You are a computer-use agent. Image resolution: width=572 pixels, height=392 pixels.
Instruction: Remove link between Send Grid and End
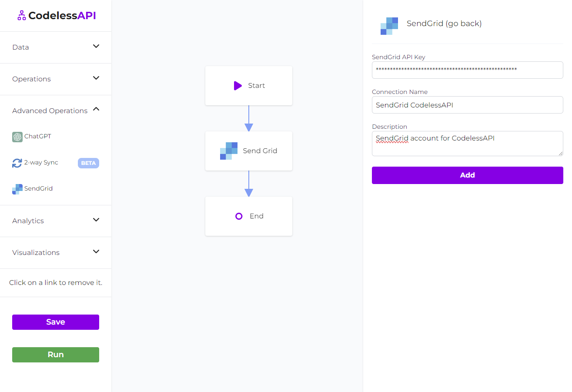(x=249, y=183)
